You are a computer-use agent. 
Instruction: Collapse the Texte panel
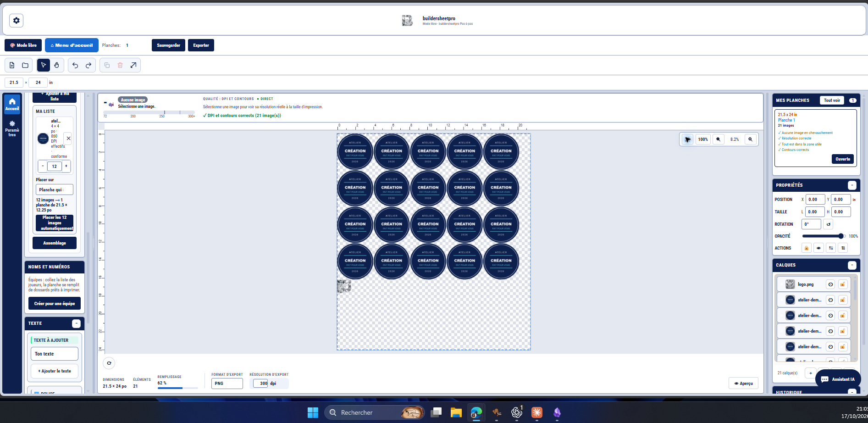pyautogui.click(x=77, y=323)
